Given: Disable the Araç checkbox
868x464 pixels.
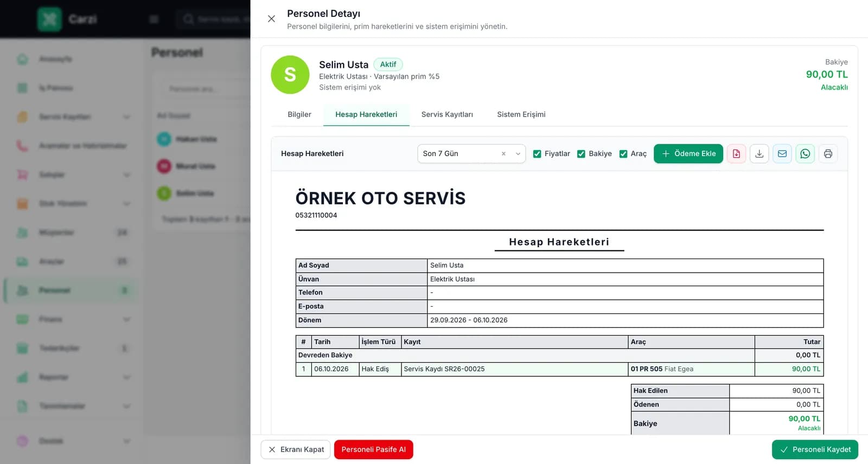Looking at the screenshot, I should coord(623,154).
